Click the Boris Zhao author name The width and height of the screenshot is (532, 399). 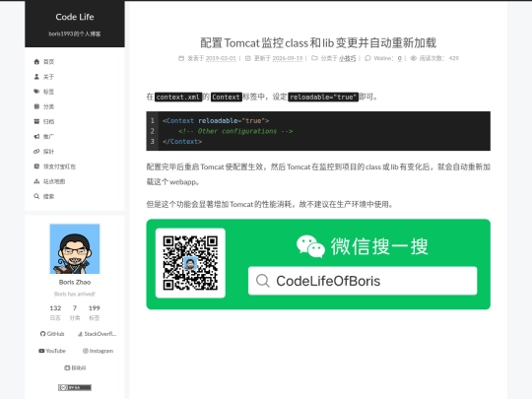[75, 282]
